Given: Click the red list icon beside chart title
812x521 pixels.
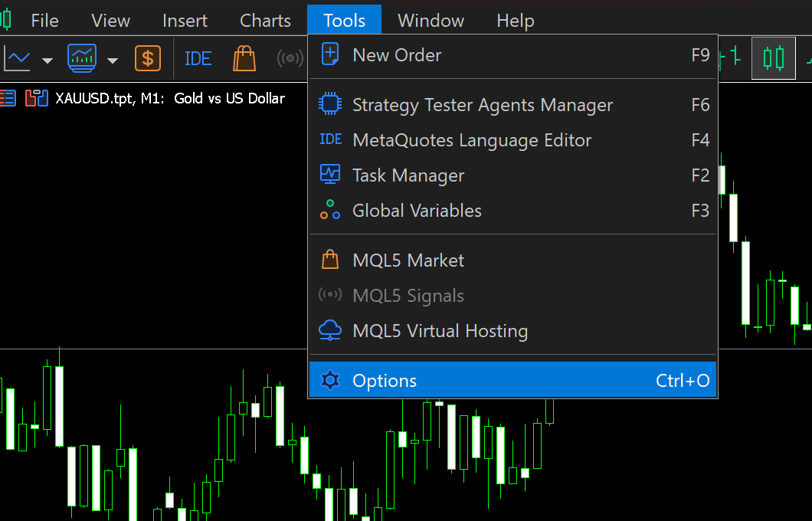Looking at the screenshot, I should (8, 98).
